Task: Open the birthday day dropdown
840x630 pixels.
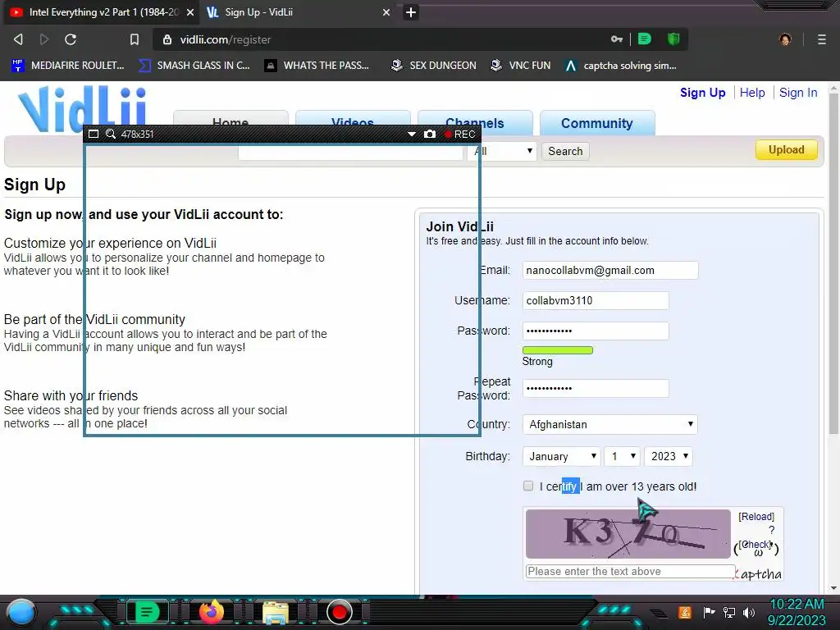Action: (622, 456)
